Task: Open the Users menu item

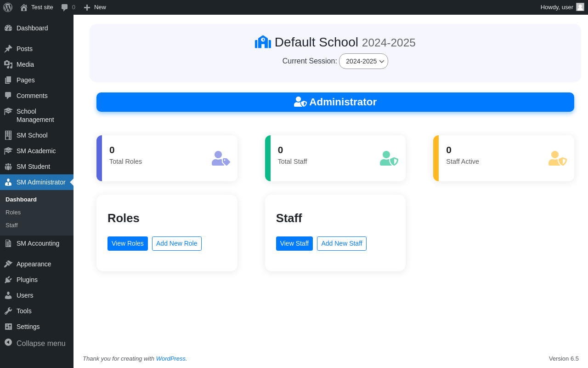Action: (37, 295)
